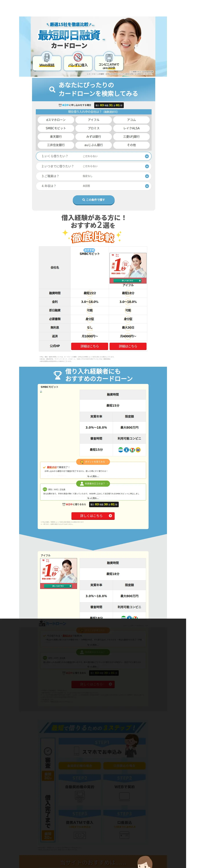Click the アイフル banner in the アイフル card

(x=58, y=573)
